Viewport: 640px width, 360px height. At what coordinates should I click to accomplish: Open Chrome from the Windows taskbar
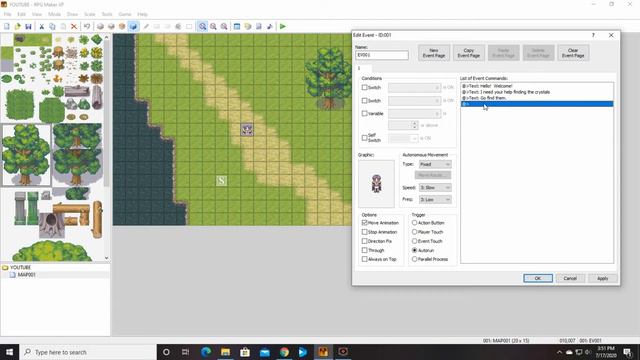point(284,352)
